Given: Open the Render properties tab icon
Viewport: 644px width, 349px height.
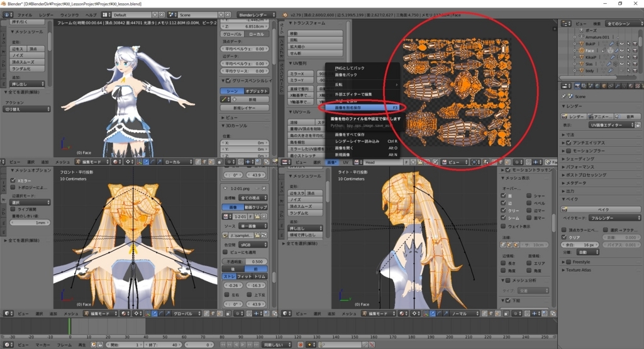Looking at the screenshot, I should point(577,86).
